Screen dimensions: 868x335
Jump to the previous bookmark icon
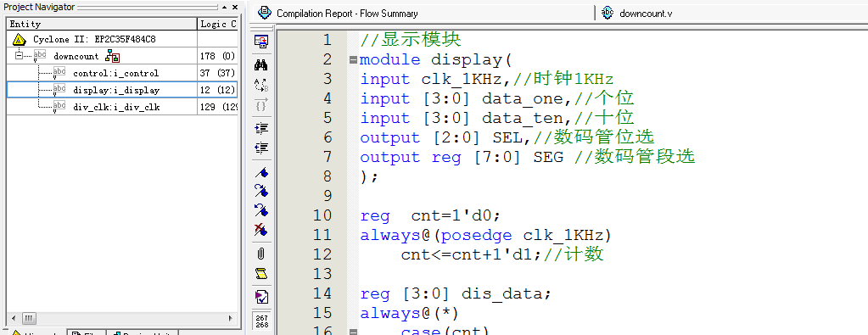261,210
